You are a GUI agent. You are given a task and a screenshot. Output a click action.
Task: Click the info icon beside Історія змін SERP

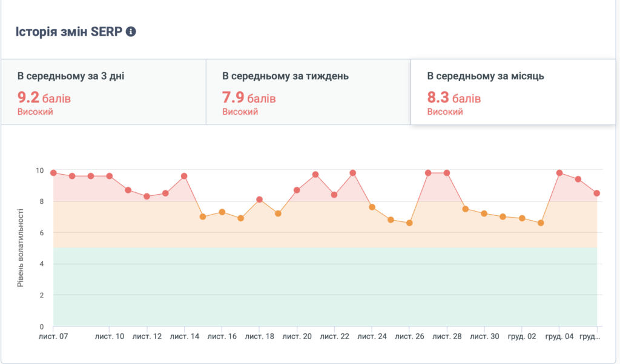pos(131,31)
